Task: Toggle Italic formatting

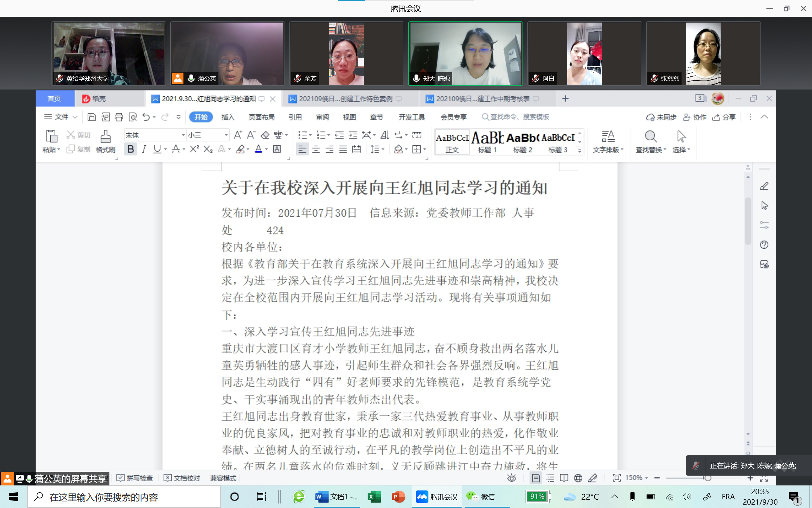Action: point(144,149)
